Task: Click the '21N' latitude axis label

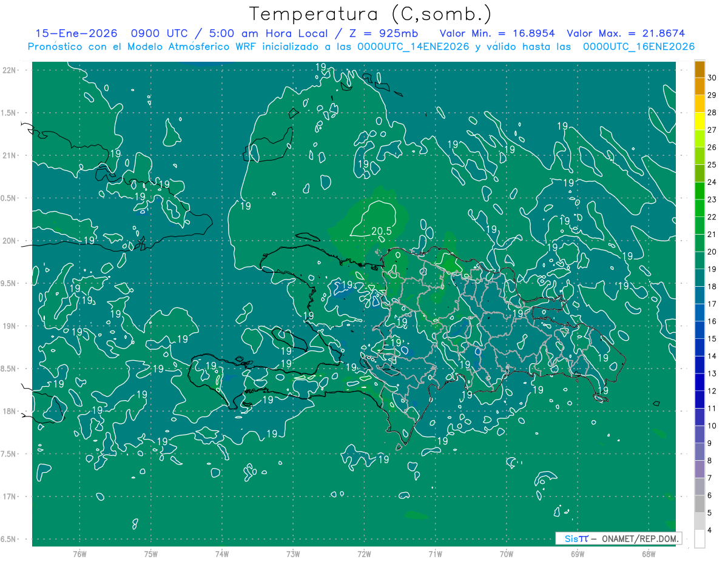Action: [10, 155]
